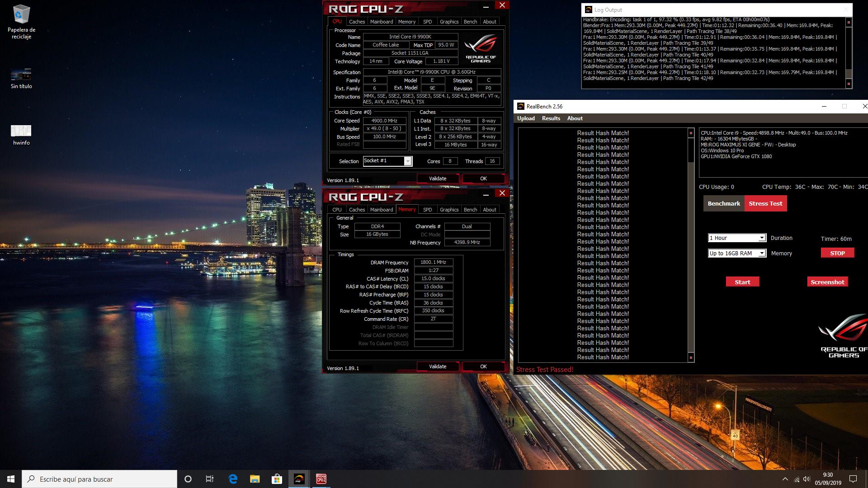The width and height of the screenshot is (868, 488).
Task: Open the 1 Hour duration dropdown
Action: point(761,238)
